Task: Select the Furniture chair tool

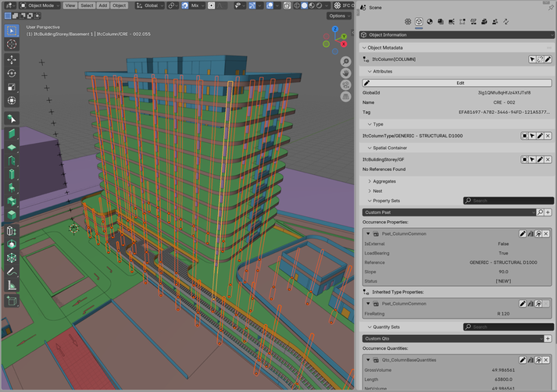Action: click(x=12, y=187)
